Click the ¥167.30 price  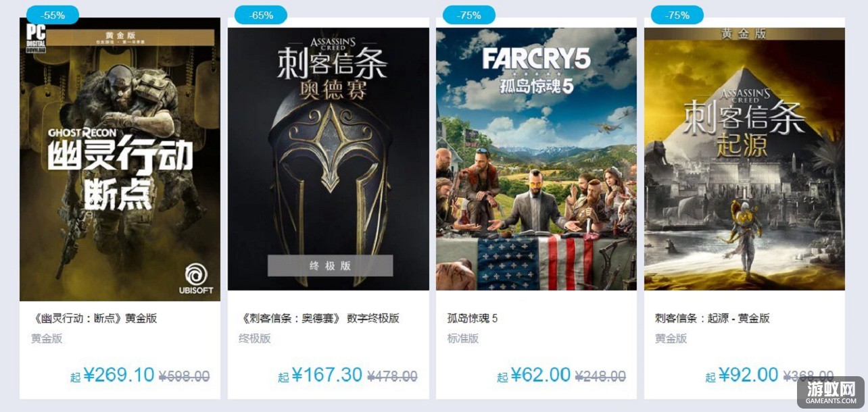click(327, 375)
